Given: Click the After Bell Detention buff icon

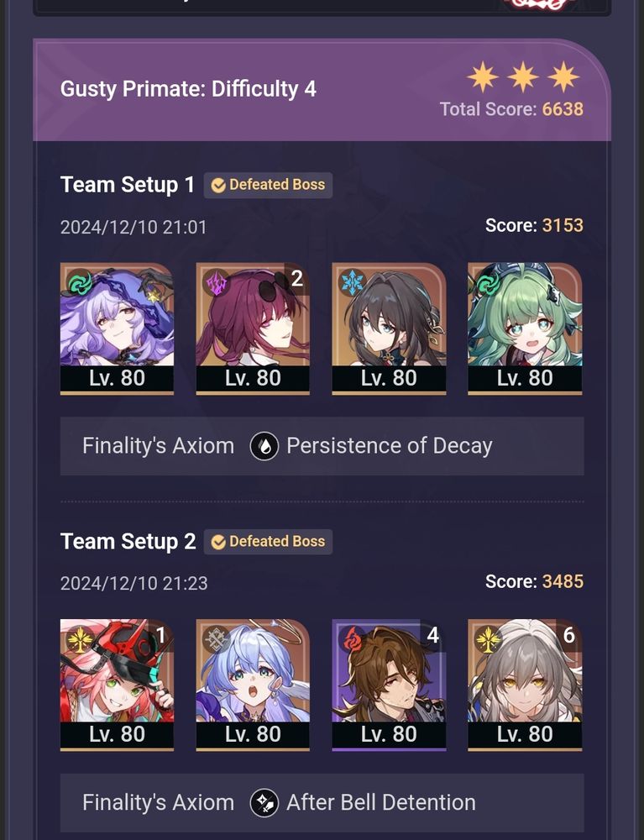Looking at the screenshot, I should [x=264, y=803].
